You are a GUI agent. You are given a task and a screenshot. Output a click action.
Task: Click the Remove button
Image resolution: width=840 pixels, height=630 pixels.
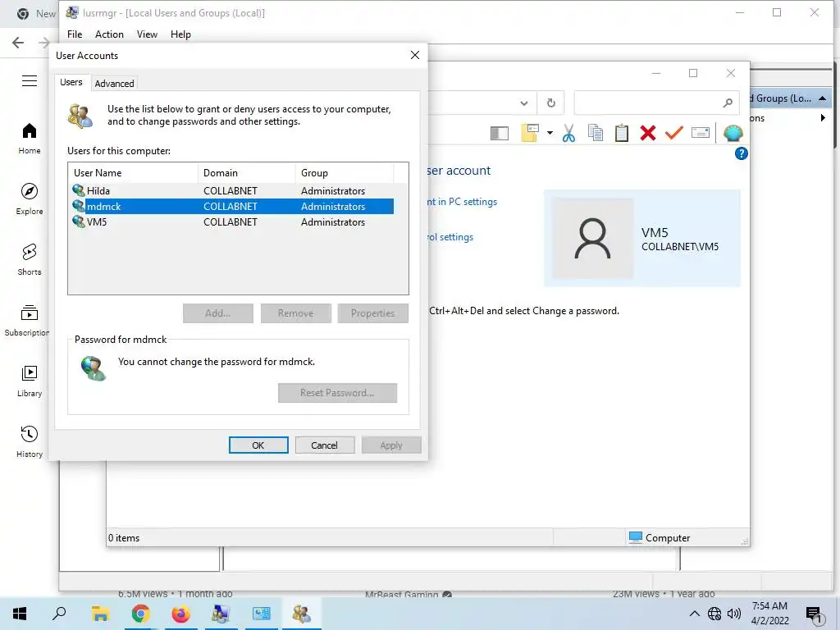coord(295,313)
